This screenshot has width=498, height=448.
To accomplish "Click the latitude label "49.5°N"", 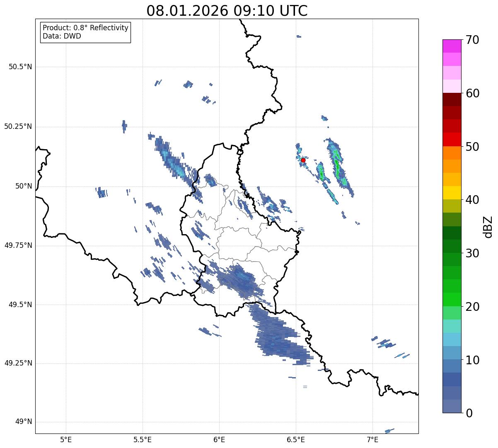I will click(x=20, y=305).
